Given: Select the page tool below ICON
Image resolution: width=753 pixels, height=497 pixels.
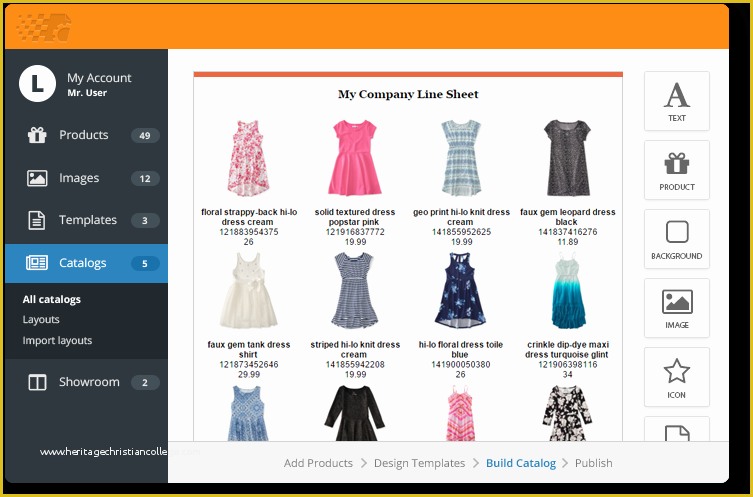Looking at the screenshot, I should click(x=677, y=429).
